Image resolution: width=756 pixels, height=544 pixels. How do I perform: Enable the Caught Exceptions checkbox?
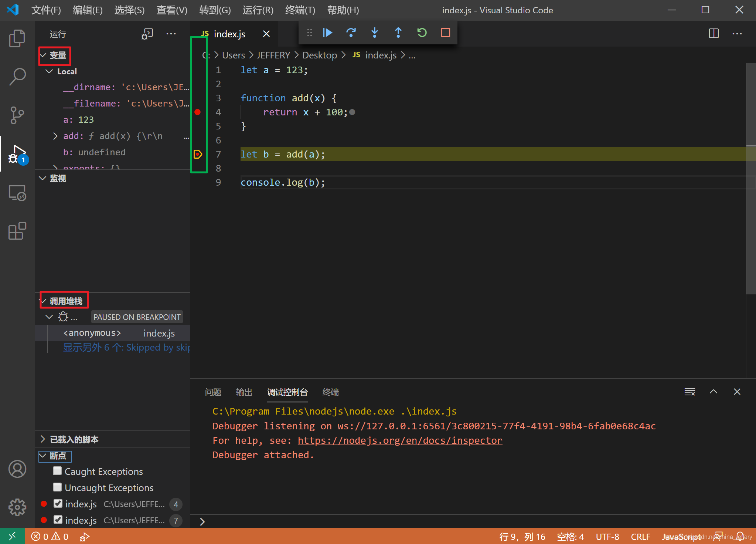pos(57,471)
